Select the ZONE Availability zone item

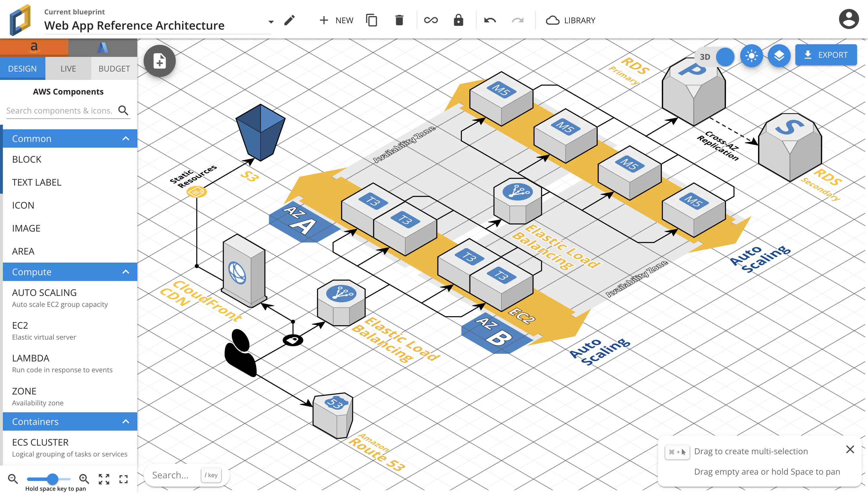[x=70, y=396]
